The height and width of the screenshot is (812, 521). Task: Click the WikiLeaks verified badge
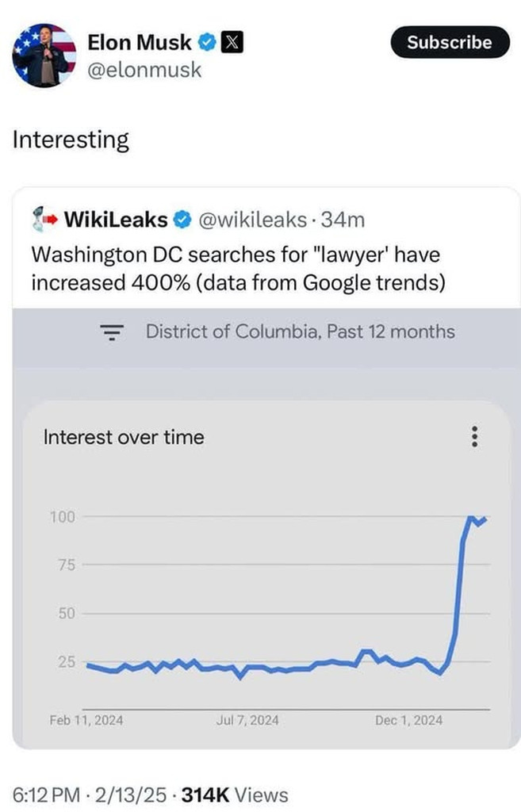tap(181, 219)
